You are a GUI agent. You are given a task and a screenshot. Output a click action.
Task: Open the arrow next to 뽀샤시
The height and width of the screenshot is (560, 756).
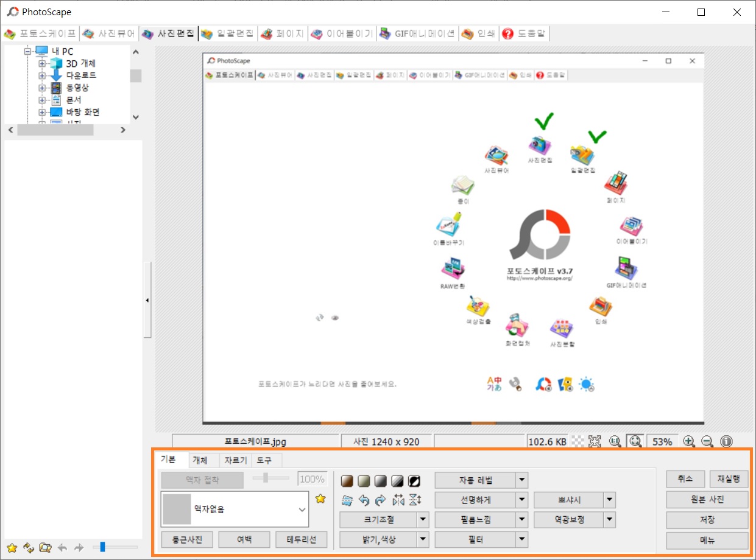coord(609,500)
